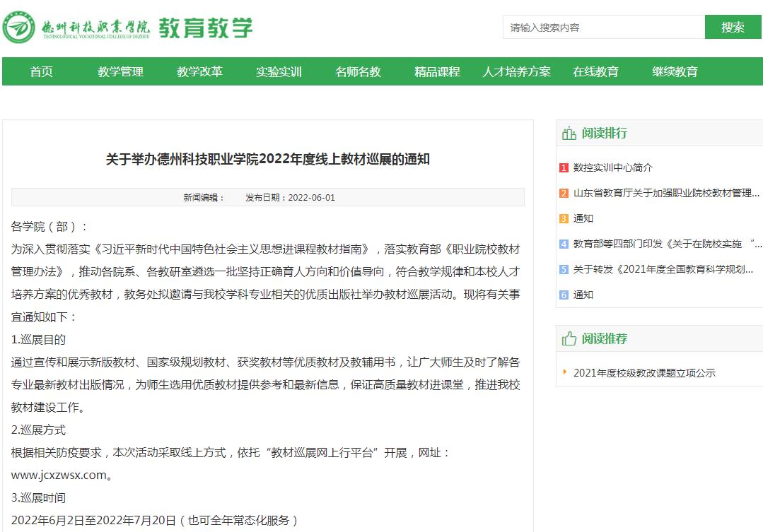Click the red number 1 rank badge
This screenshot has height=532, width=763.
(x=564, y=168)
